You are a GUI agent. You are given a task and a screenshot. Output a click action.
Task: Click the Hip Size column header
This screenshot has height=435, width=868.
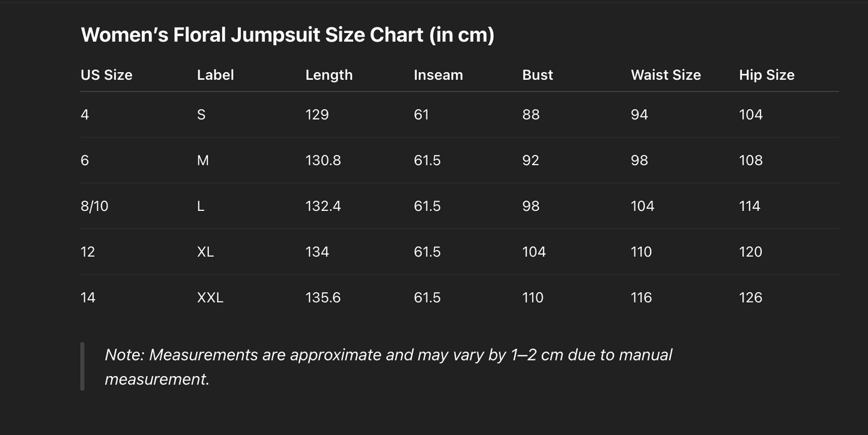pyautogui.click(x=766, y=75)
